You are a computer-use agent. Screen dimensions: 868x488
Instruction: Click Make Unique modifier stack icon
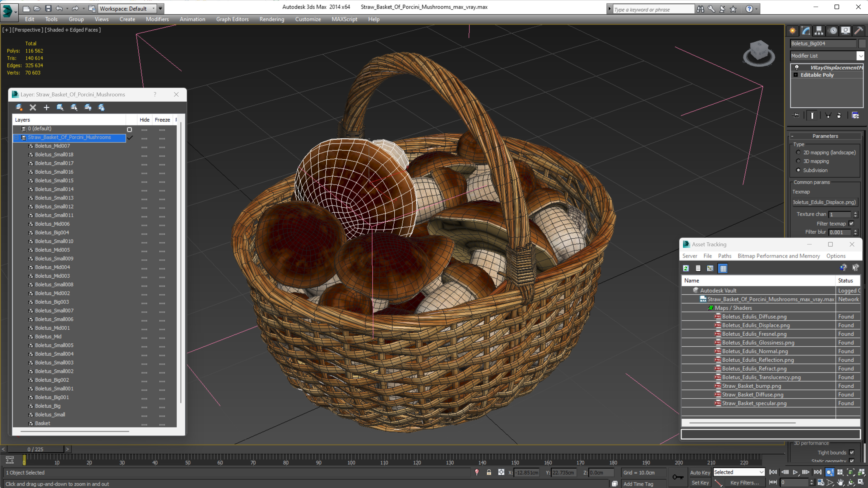pyautogui.click(x=828, y=116)
